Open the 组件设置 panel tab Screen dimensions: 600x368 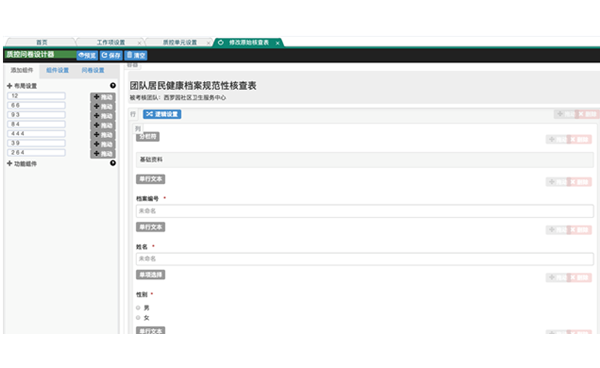(x=57, y=70)
